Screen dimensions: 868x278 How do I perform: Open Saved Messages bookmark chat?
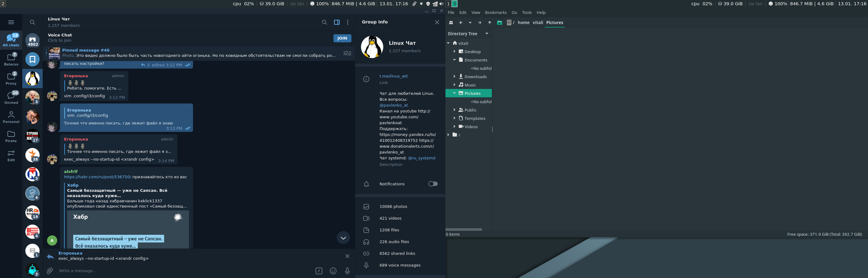(x=32, y=59)
